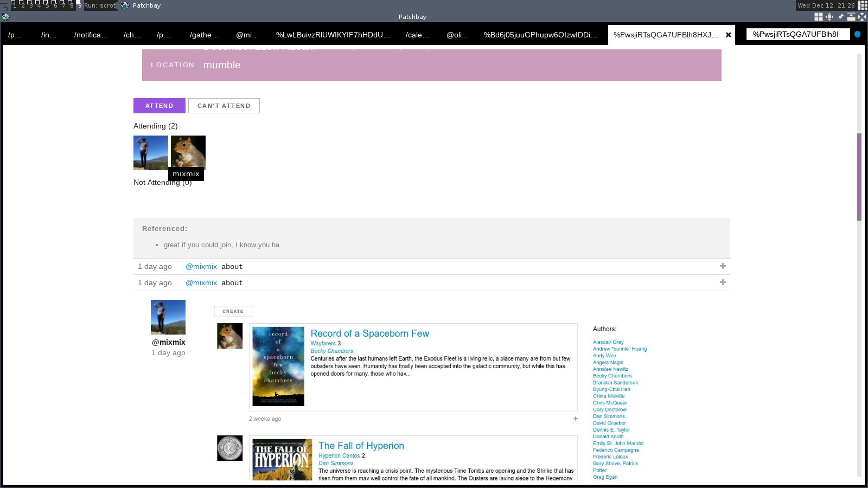Click the 'Run: scrot' taskbar entry

pyautogui.click(x=100, y=5)
